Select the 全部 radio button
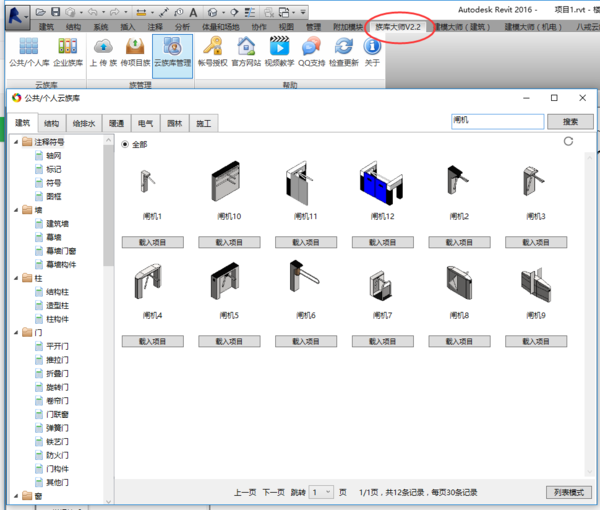The image size is (600, 510). pyautogui.click(x=125, y=145)
